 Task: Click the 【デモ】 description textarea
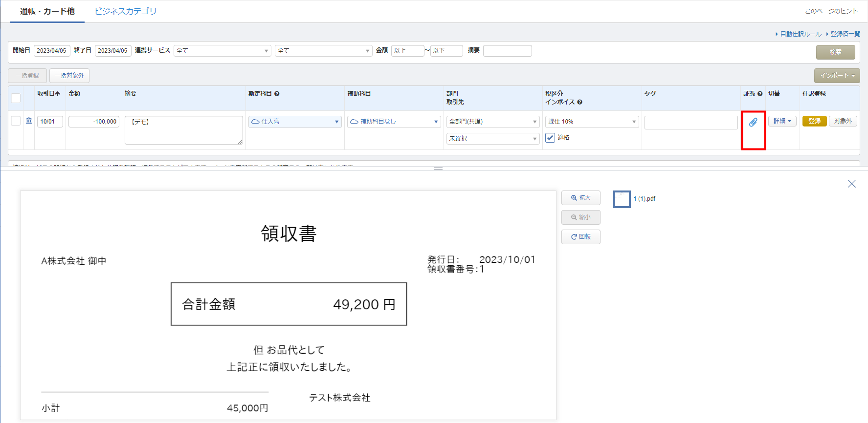tap(184, 130)
